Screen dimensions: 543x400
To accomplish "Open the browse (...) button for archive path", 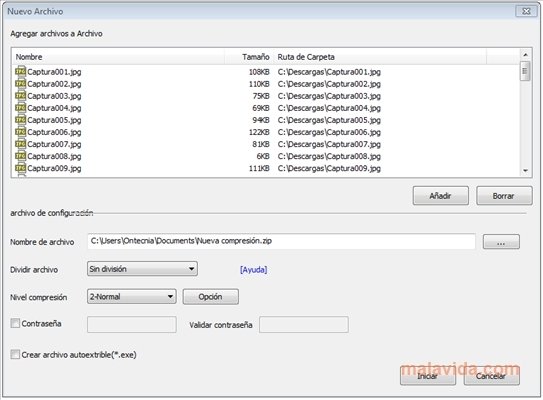I will [x=501, y=241].
